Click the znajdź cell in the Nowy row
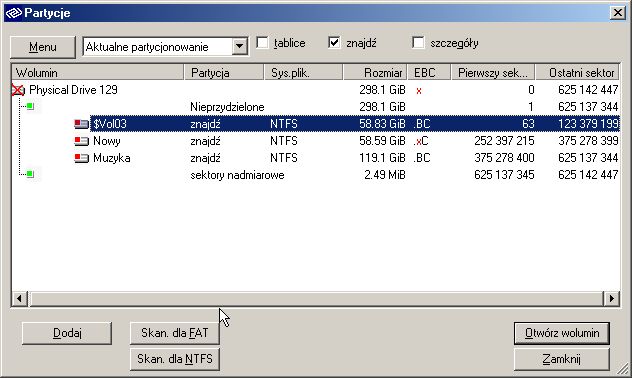Viewport: 632px width, 378px height. (205, 141)
